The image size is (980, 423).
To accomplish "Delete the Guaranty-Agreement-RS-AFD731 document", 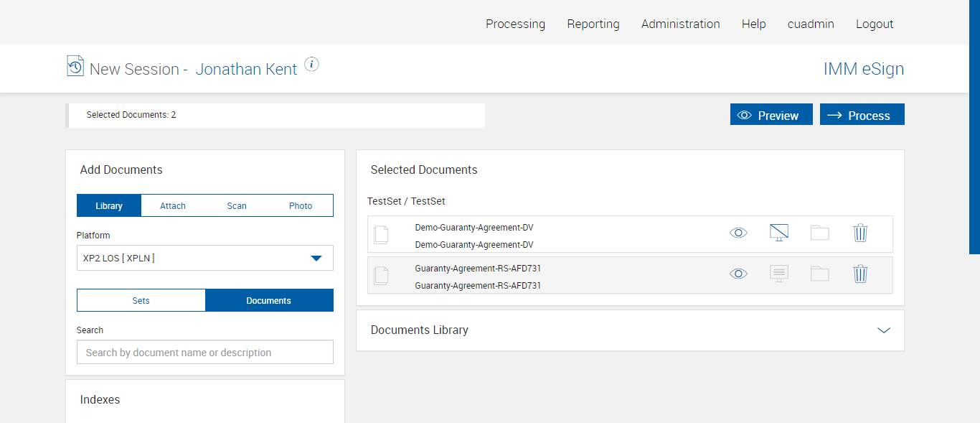I will click(860, 274).
